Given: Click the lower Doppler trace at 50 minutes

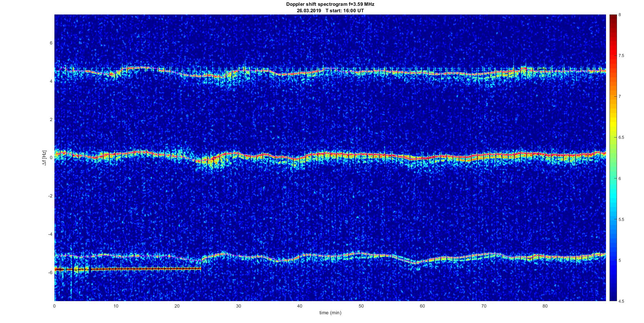Looking at the screenshot, I should 361,253.
